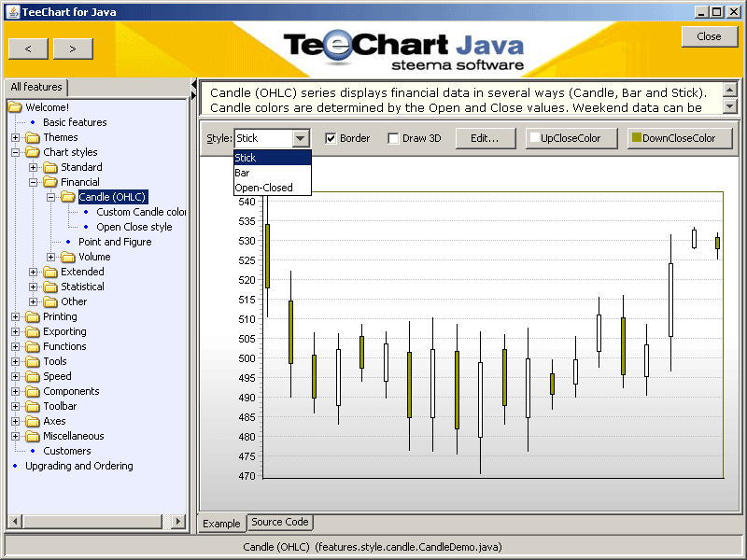The image size is (747, 560).
Task: Collapse the Chart styles tree node
Action: click(x=15, y=152)
